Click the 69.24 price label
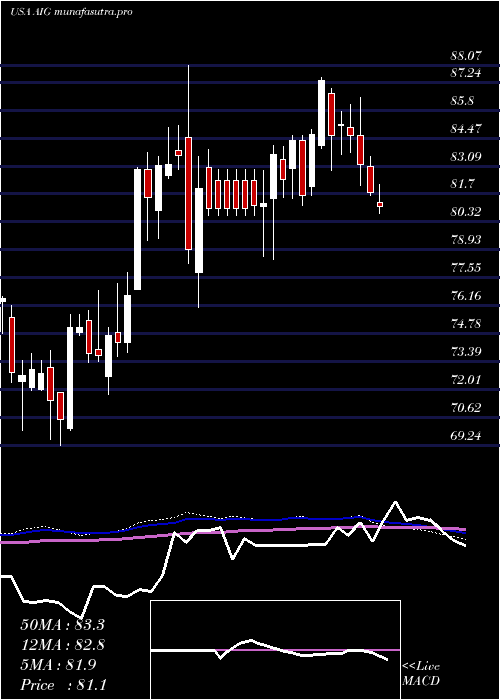The width and height of the screenshot is (500, 700). pyautogui.click(x=466, y=436)
